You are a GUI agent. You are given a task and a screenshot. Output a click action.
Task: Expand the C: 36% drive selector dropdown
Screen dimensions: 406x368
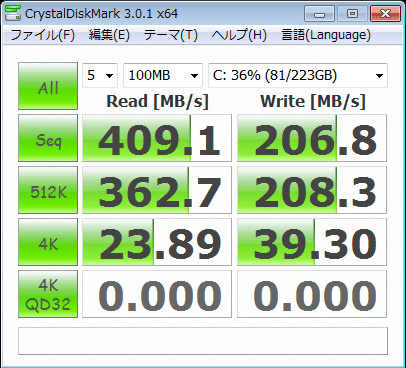(298, 75)
